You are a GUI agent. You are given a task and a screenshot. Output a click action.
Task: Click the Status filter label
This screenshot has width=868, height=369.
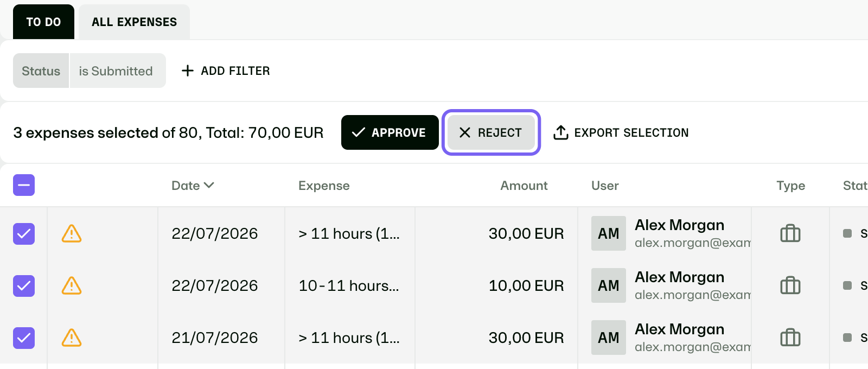coord(41,71)
